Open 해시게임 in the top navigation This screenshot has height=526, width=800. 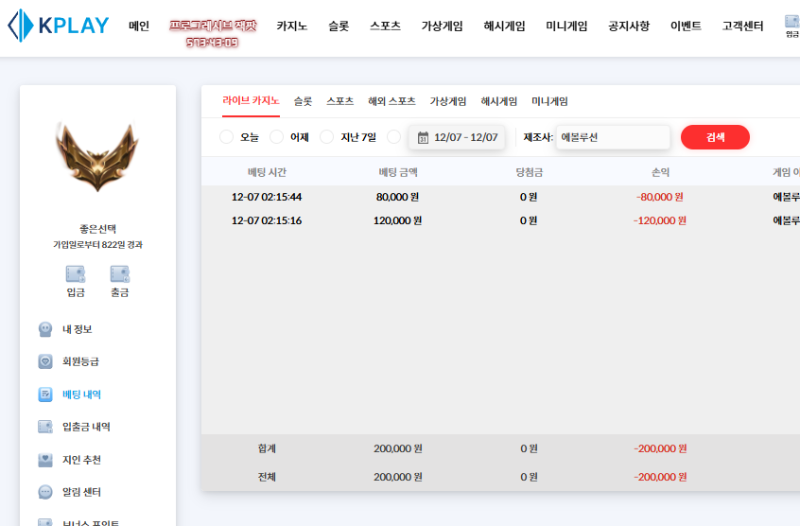[x=505, y=26]
